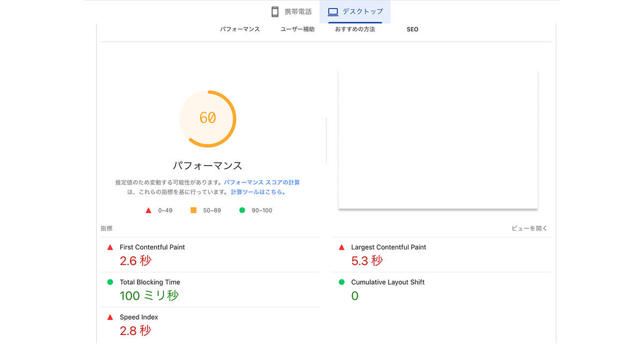Image resolution: width=644 pixels, height=362 pixels.
Task: Jump to the パフォーマンス section
Action: pos(240,29)
